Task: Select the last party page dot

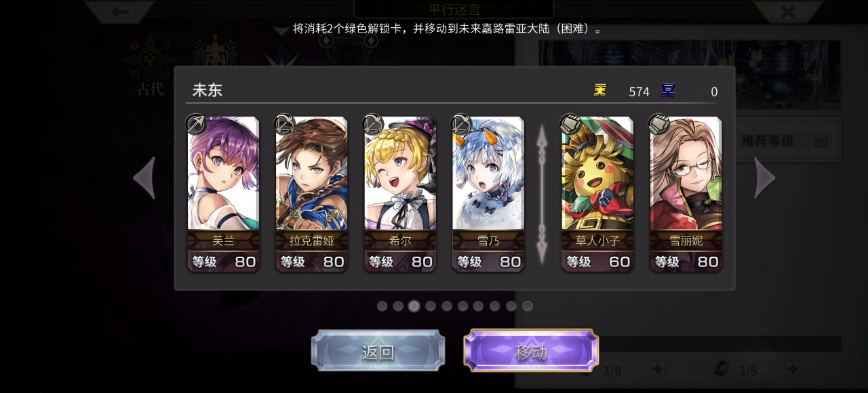Action: tap(528, 306)
